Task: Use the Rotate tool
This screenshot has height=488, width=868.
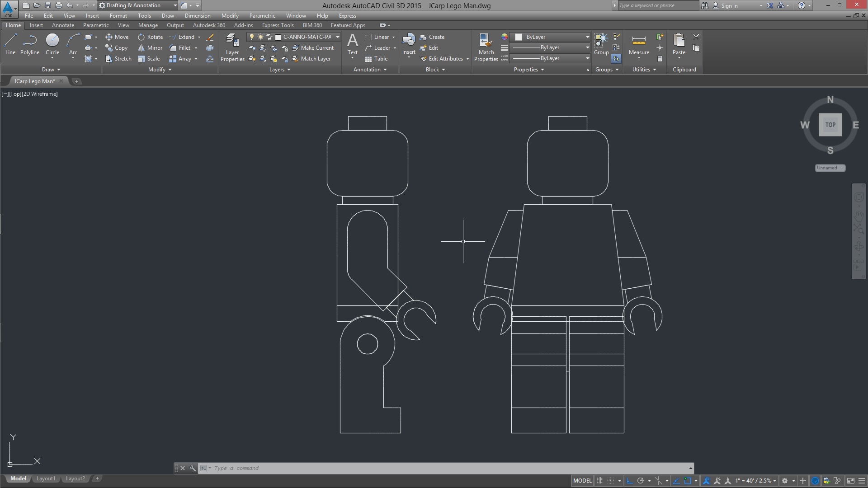Action: (x=150, y=37)
